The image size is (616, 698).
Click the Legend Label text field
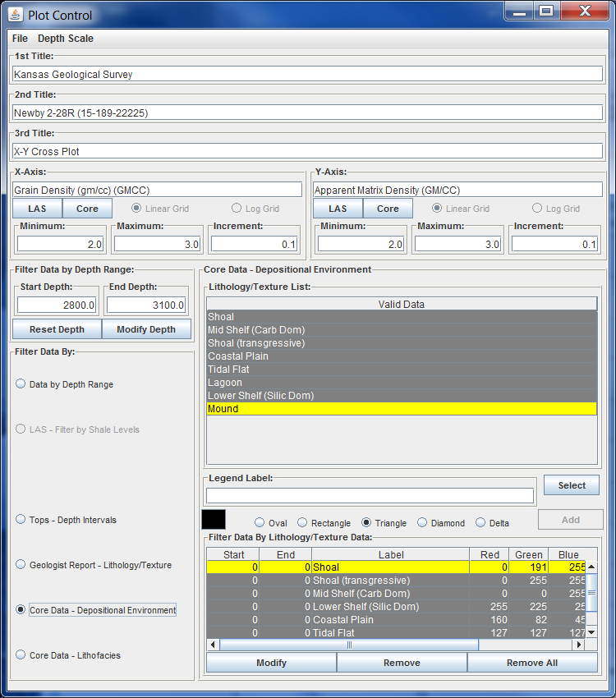pyautogui.click(x=370, y=495)
